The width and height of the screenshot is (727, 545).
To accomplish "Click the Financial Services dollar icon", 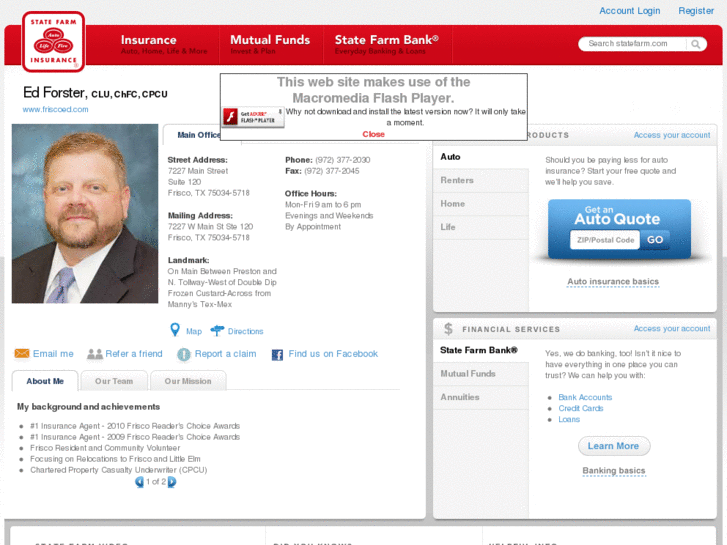I will [448, 329].
